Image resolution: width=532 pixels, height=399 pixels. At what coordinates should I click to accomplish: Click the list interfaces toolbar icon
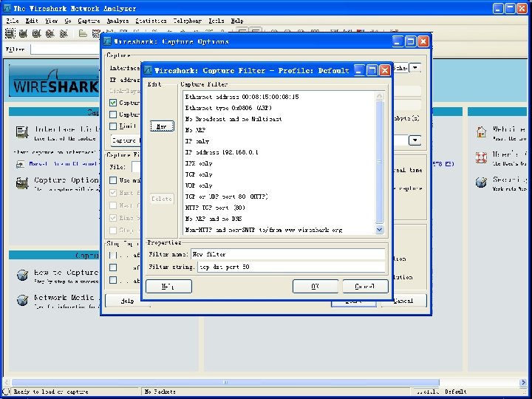[x=10, y=33]
